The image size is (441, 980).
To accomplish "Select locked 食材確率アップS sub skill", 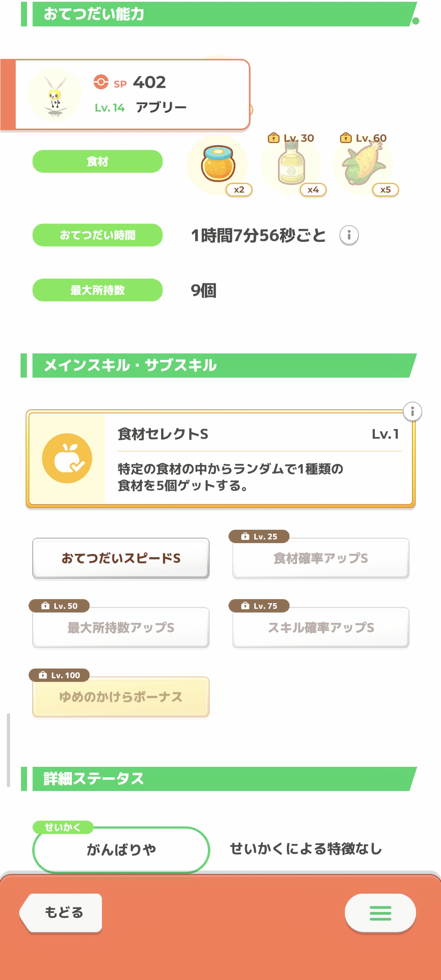I will click(x=320, y=558).
